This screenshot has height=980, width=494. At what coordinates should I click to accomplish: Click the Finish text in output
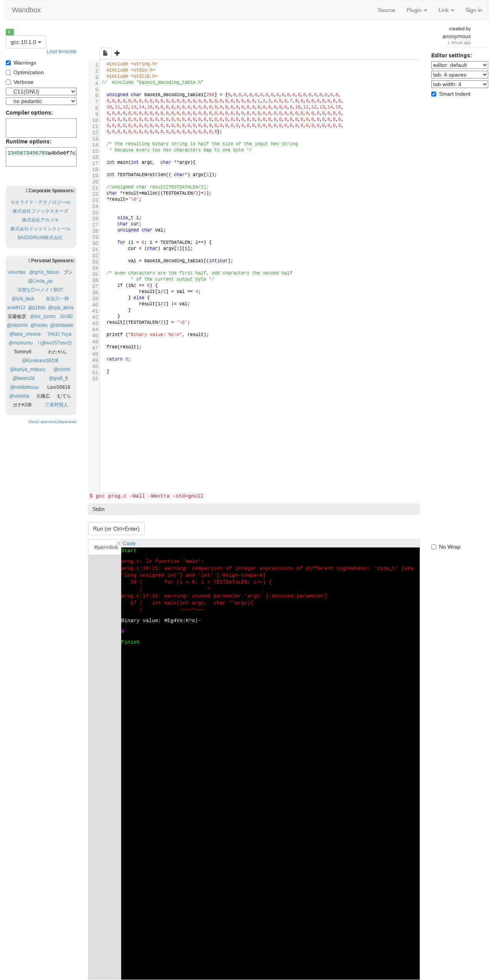point(130,642)
